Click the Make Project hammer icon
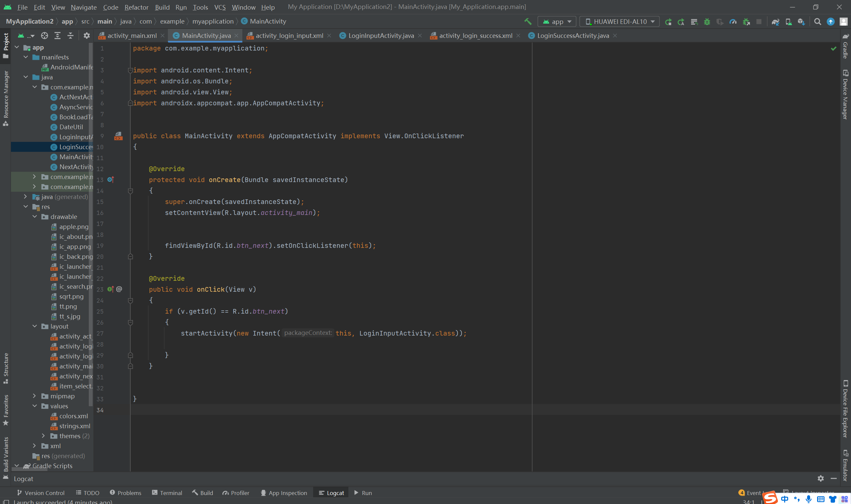 tap(528, 21)
